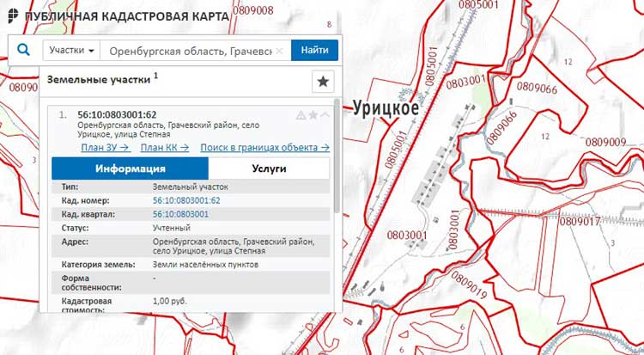The image size is (644, 355).
Task: Click the Найти button
Action: (314, 50)
